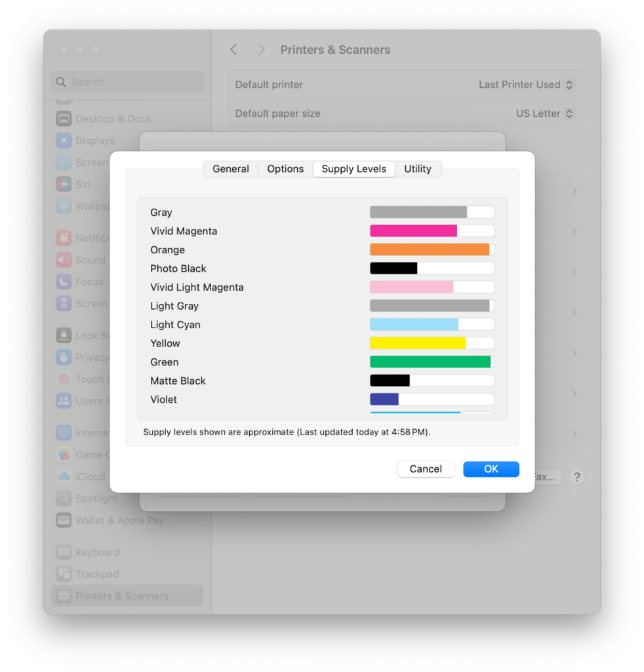644x672 pixels.
Task: Cancel the supply levels dialog
Action: point(425,469)
